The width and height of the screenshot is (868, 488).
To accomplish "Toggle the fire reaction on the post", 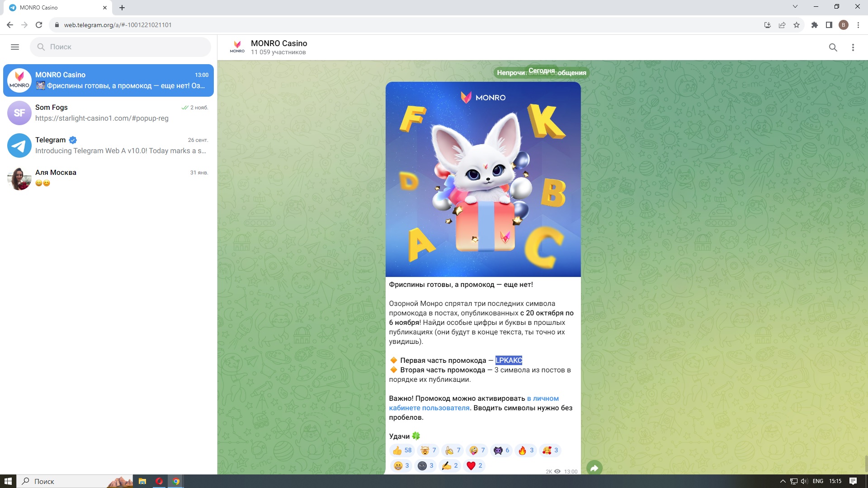I will [526, 450].
